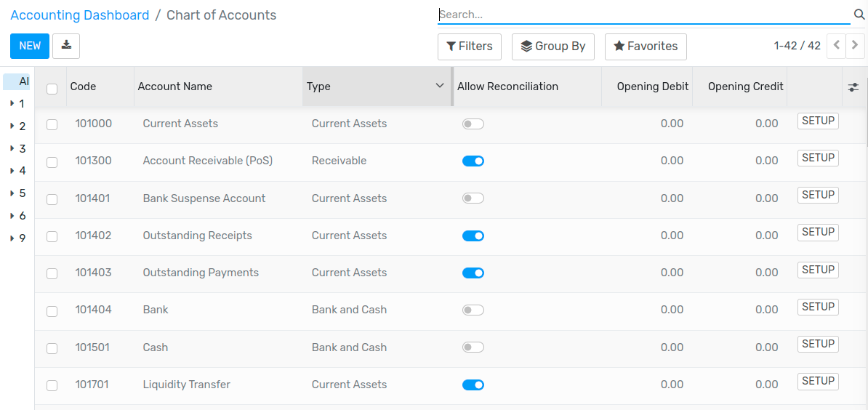
Task: Expand account group 6 in sidebar
Action: tap(12, 216)
